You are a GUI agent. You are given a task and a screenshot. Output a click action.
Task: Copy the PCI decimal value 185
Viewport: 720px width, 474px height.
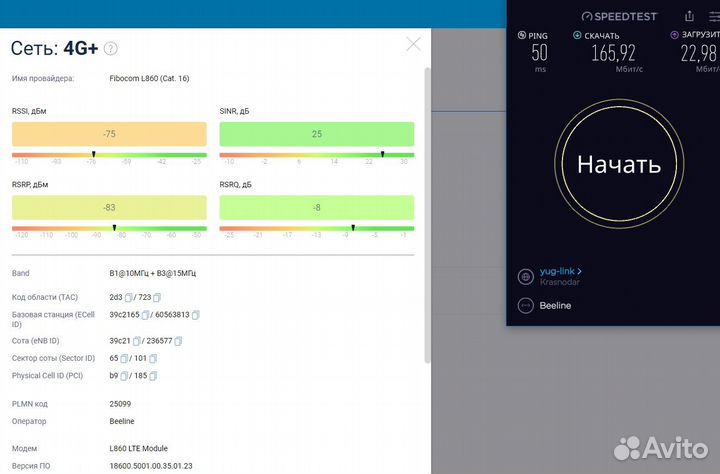[153, 376]
